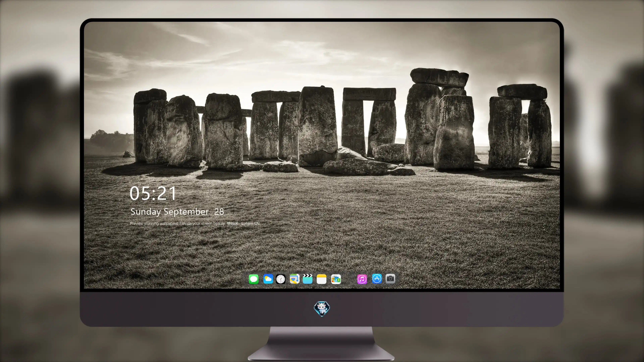Launch the Videos clapperboard app
The image size is (644, 362).
(x=308, y=279)
